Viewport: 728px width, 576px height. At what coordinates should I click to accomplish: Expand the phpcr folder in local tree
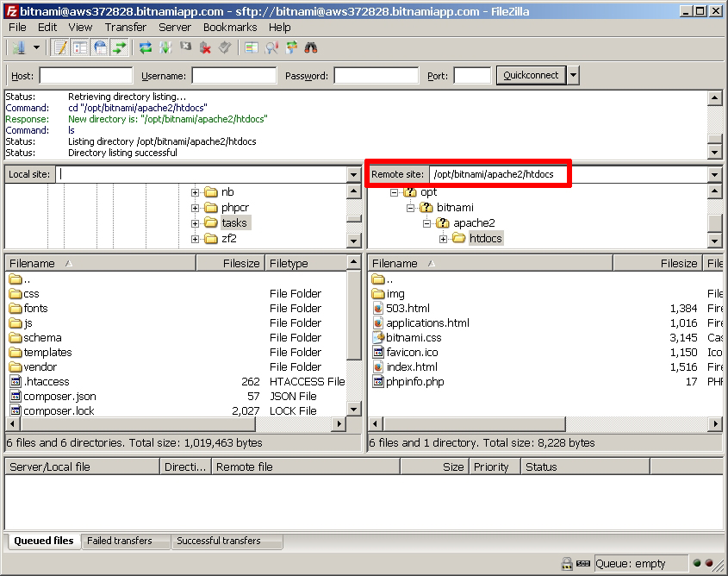tap(195, 208)
